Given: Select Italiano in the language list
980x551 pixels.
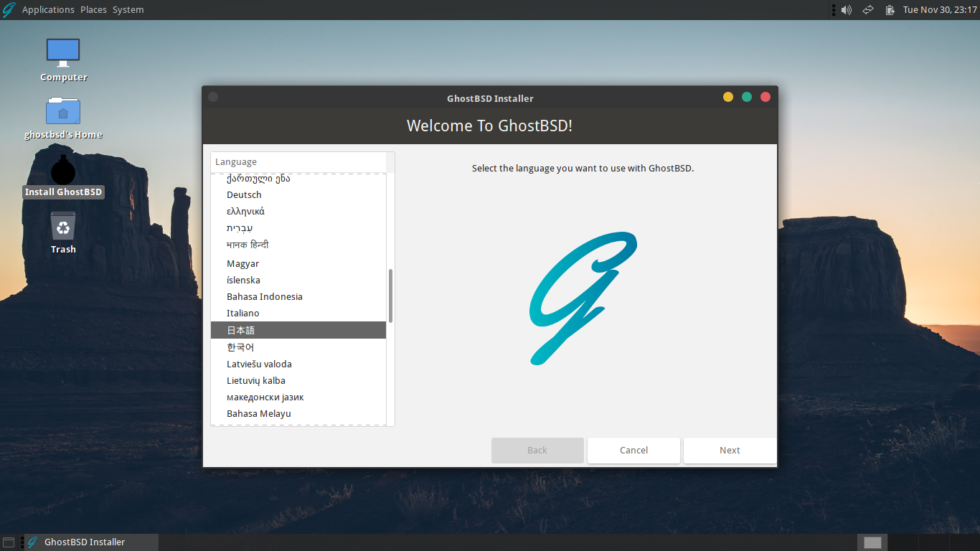Looking at the screenshot, I should [x=298, y=314].
